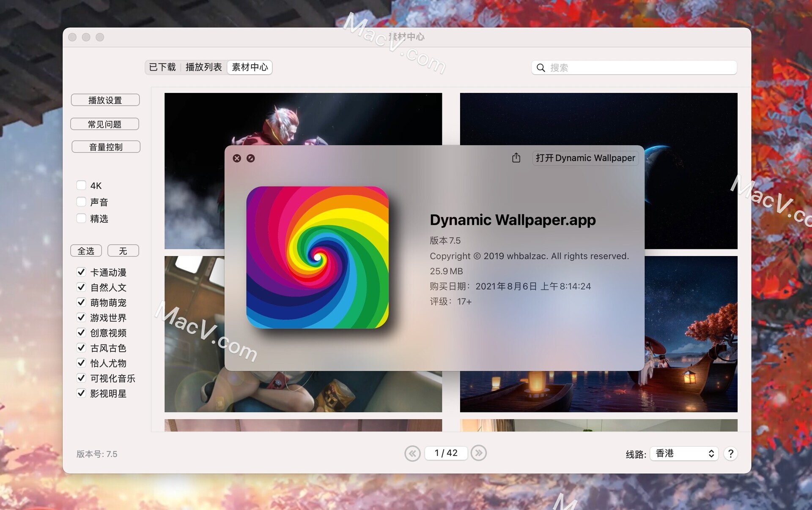
Task: Select 香港 in the line selector
Action: 683,453
